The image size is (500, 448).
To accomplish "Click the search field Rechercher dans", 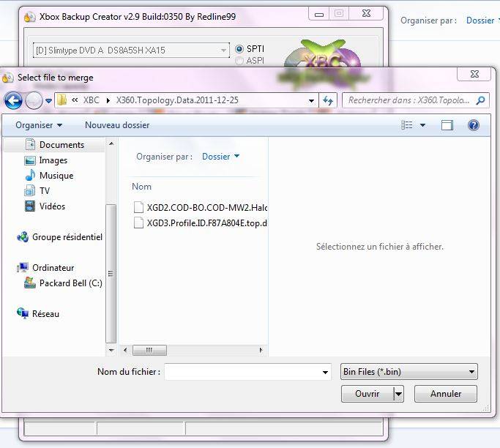I will pos(408,100).
